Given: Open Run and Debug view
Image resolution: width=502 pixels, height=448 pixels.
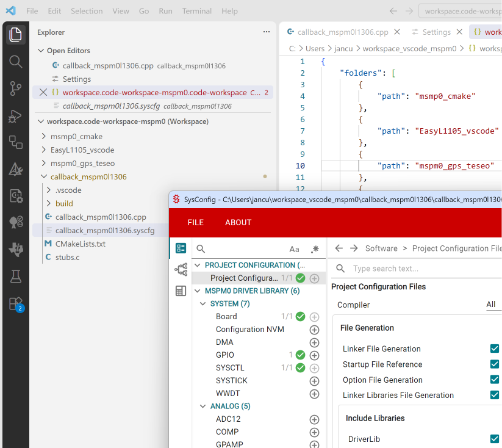Looking at the screenshot, I should (15, 116).
